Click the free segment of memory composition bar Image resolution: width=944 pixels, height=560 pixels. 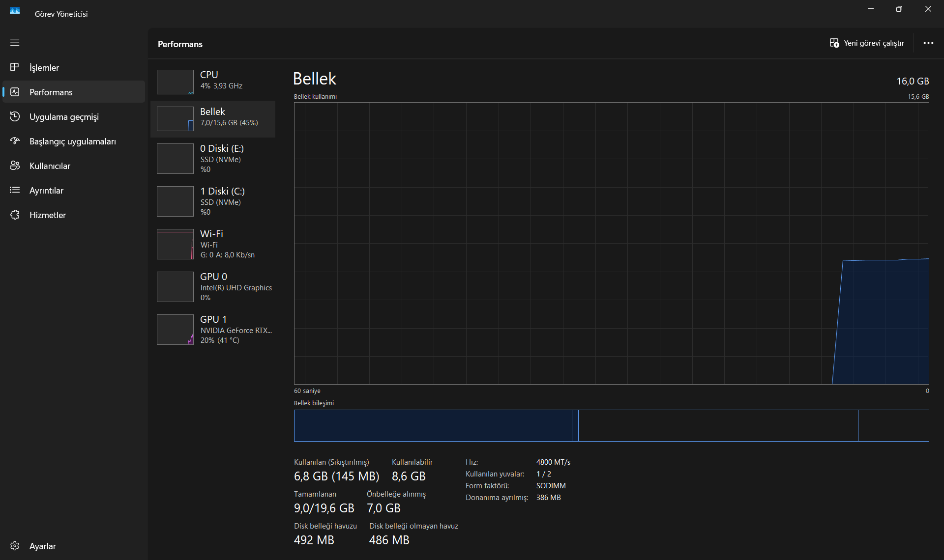(x=893, y=425)
